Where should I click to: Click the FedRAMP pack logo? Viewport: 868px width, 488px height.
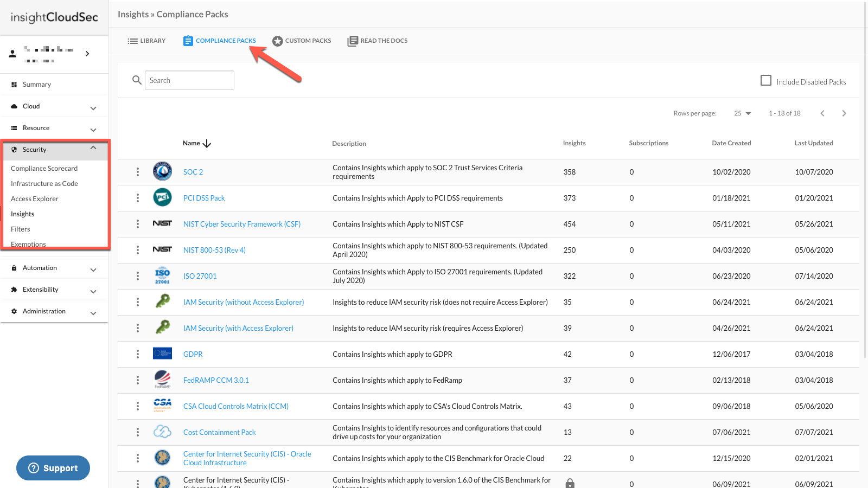[162, 379]
